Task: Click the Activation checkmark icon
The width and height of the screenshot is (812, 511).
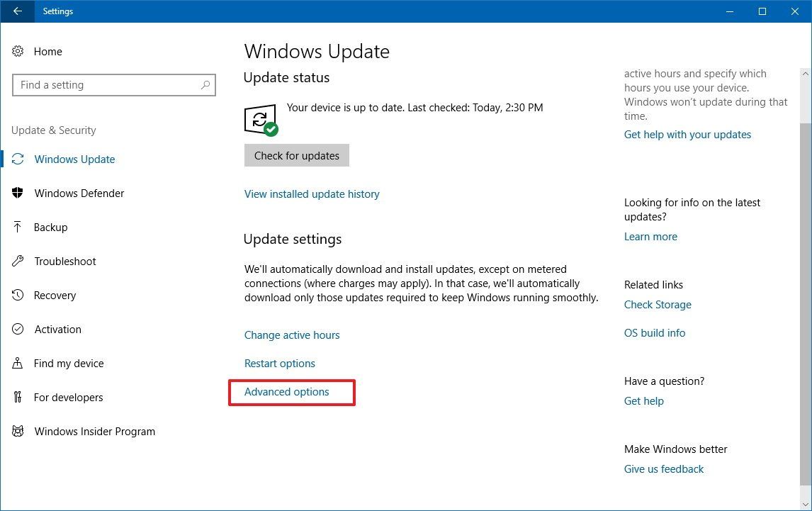Action: (18, 329)
